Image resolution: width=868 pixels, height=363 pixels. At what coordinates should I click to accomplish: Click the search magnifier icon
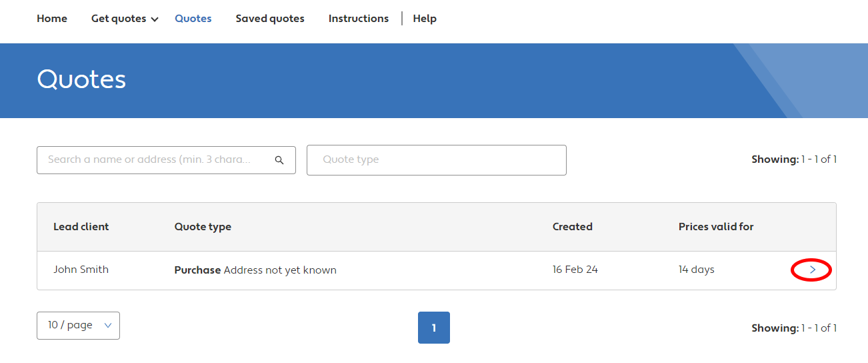[x=279, y=160]
